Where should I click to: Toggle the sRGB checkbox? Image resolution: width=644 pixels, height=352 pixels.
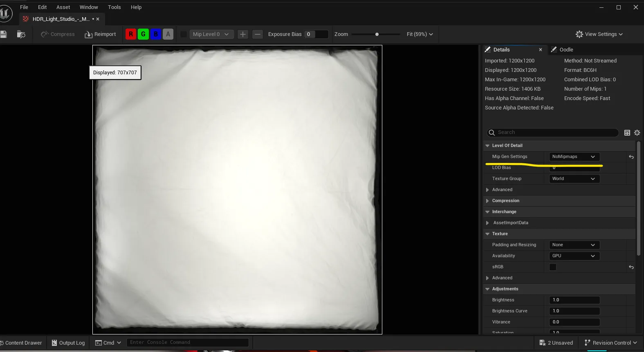click(553, 267)
